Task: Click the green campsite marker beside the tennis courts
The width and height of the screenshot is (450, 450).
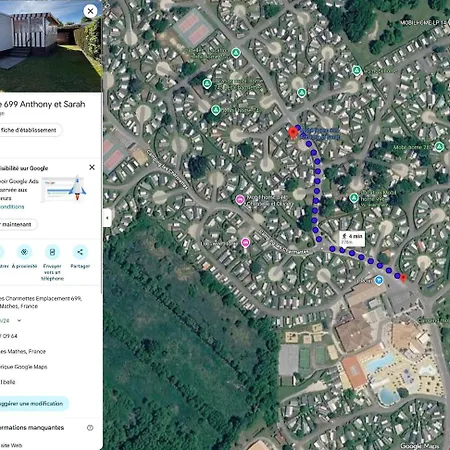Action: (236, 53)
